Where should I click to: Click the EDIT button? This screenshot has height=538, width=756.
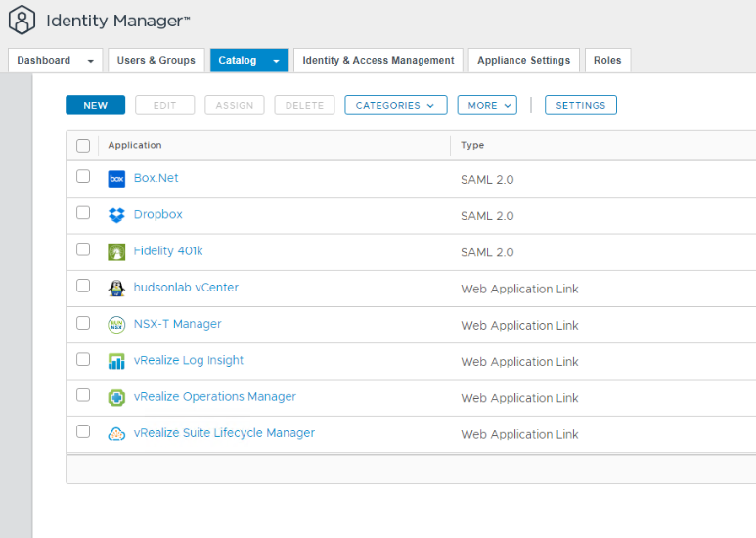point(165,105)
